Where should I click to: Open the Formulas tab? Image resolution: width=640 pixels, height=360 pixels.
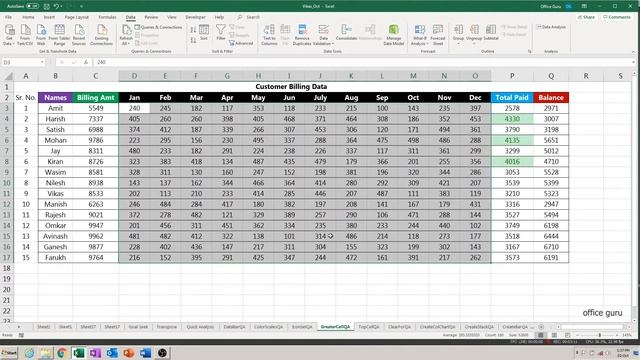coord(107,17)
